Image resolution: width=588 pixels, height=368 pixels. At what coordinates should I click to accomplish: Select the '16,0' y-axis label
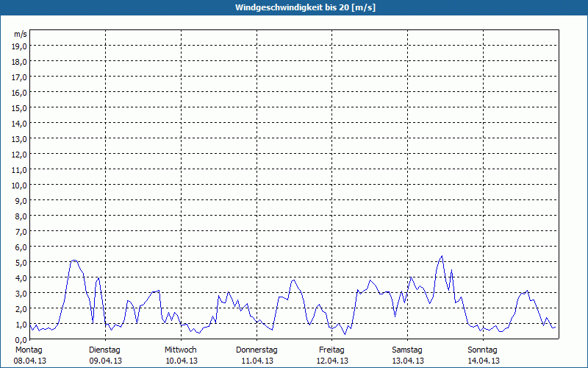point(19,93)
